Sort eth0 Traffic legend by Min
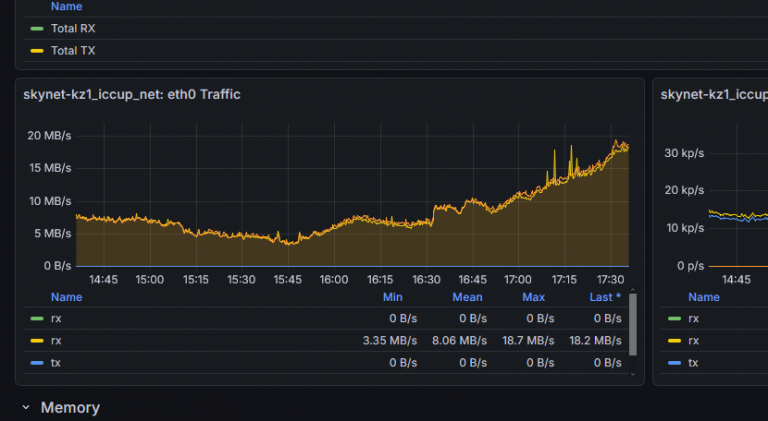Screen dimensions: 768x421 tap(392, 297)
